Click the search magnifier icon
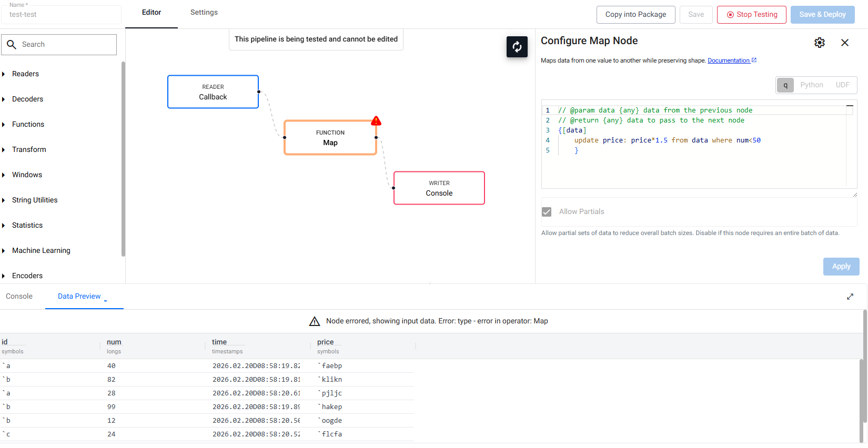This screenshot has height=448, width=868. pos(12,45)
